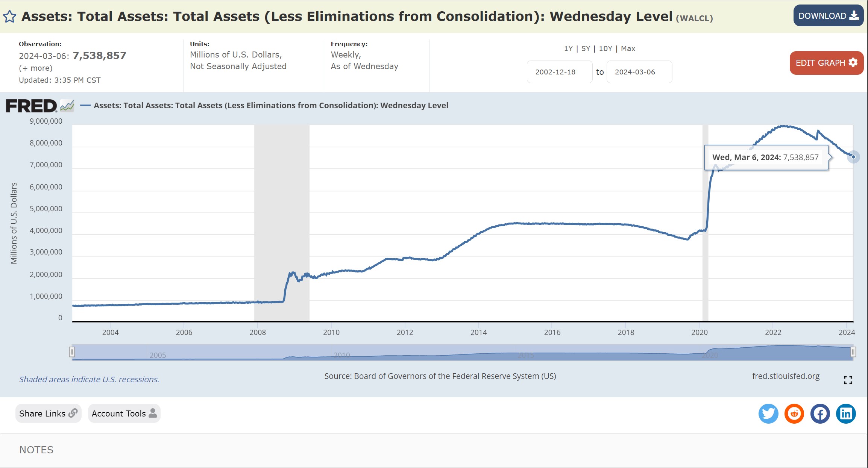Open the Account Tools menu
The image size is (868, 468).
124,413
